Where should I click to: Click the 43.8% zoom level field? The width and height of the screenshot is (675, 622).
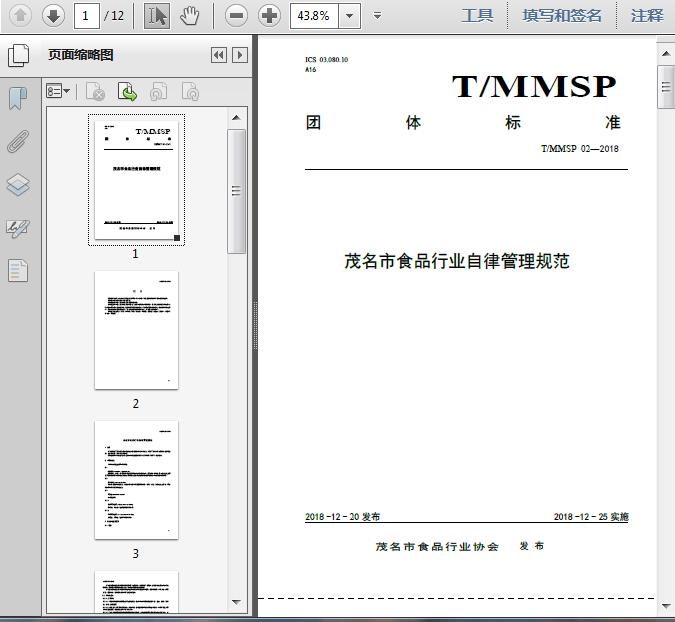[314, 16]
